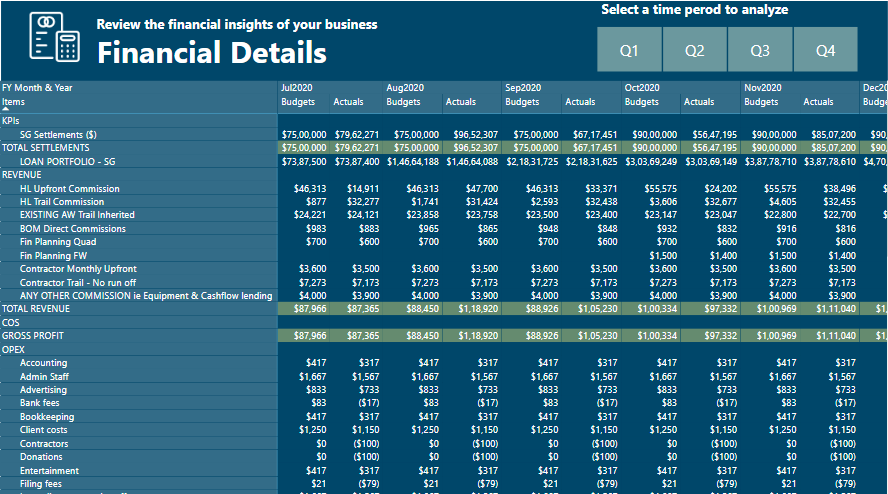This screenshot has height=494, width=888.
Task: Click the financial document and calculator icon
Action: tap(54, 38)
